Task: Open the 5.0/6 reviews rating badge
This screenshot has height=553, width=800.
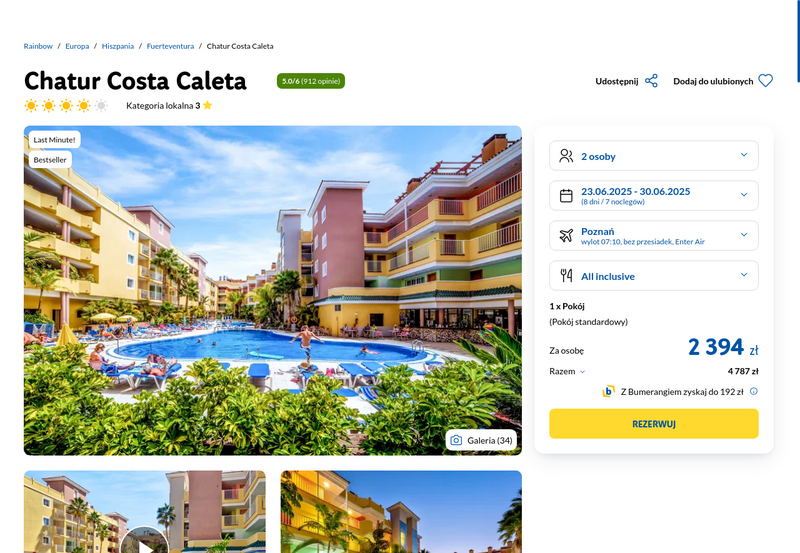Action: 311,81
